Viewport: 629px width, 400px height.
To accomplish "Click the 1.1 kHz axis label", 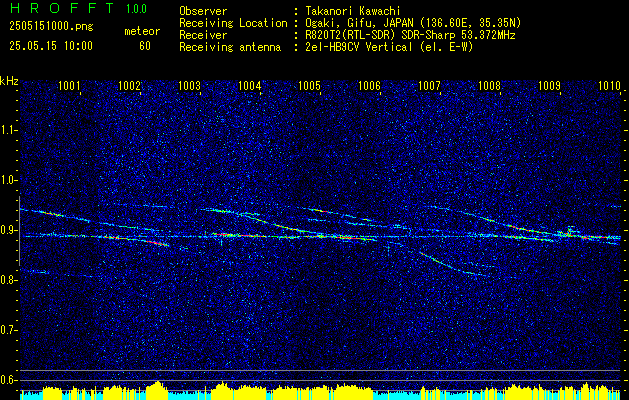I will pyautogui.click(x=10, y=130).
